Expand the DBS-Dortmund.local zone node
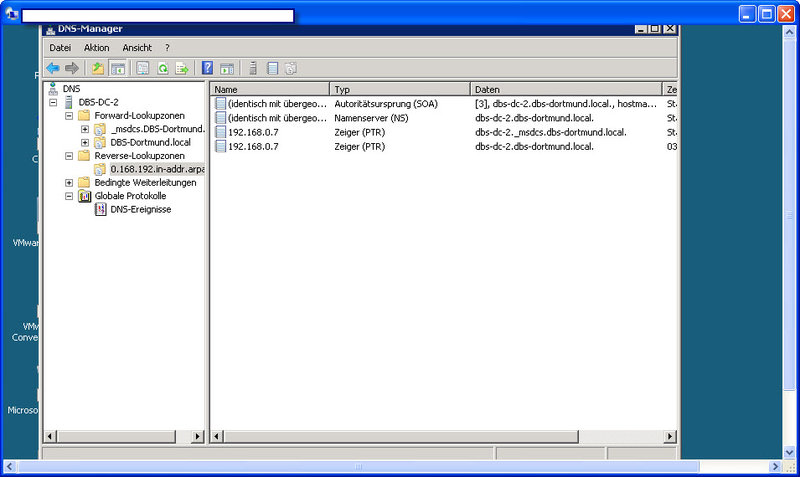 [85, 142]
